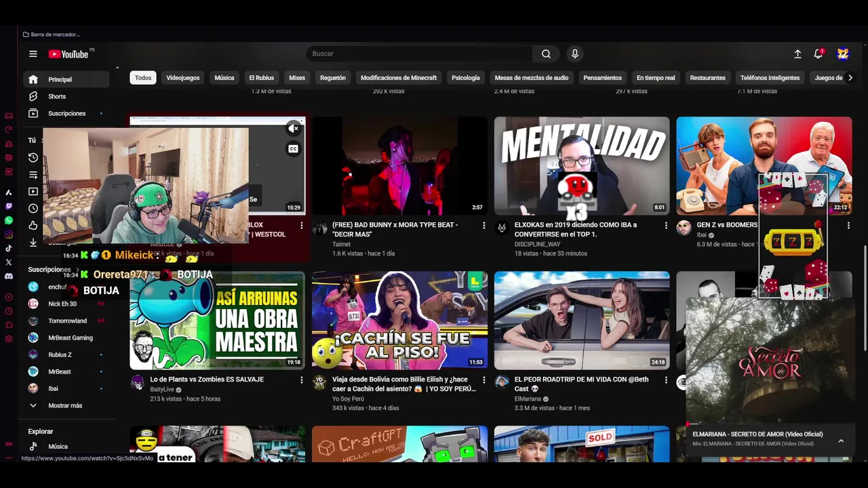Image resolution: width=868 pixels, height=488 pixels.
Task: Open Twitch icon in browser sidebar
Action: pos(8,206)
